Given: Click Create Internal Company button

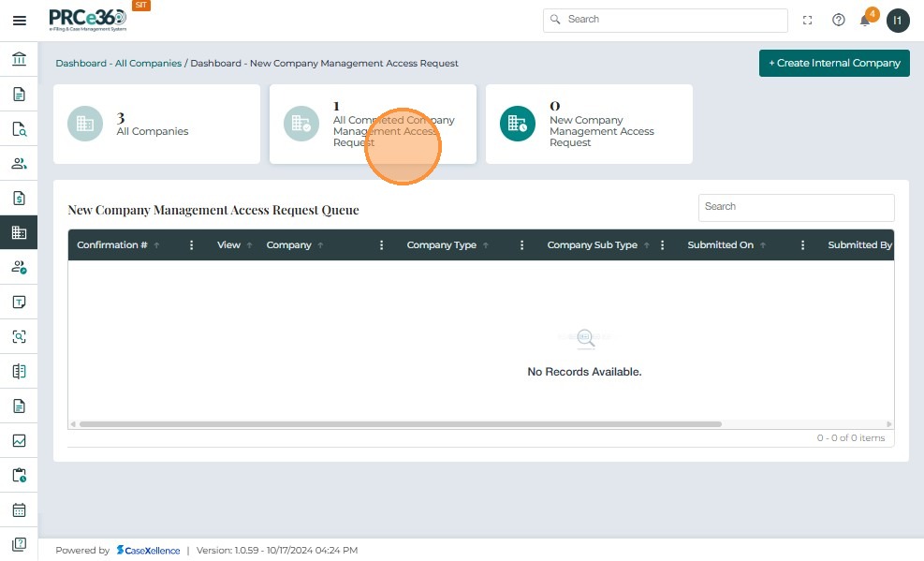Looking at the screenshot, I should [834, 63].
